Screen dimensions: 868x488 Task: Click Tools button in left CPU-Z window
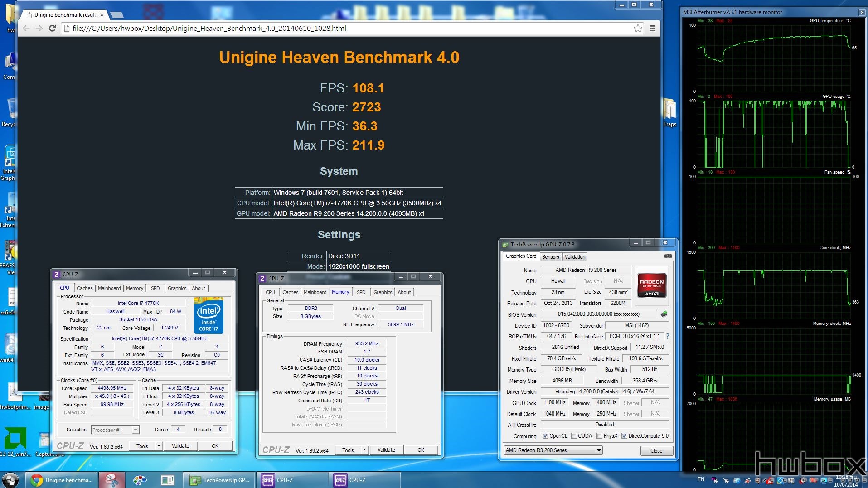142,446
